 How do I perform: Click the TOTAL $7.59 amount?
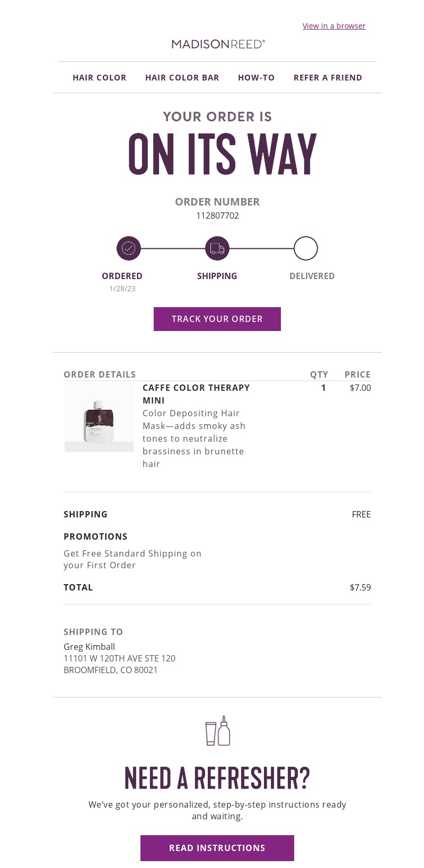pyautogui.click(x=360, y=587)
